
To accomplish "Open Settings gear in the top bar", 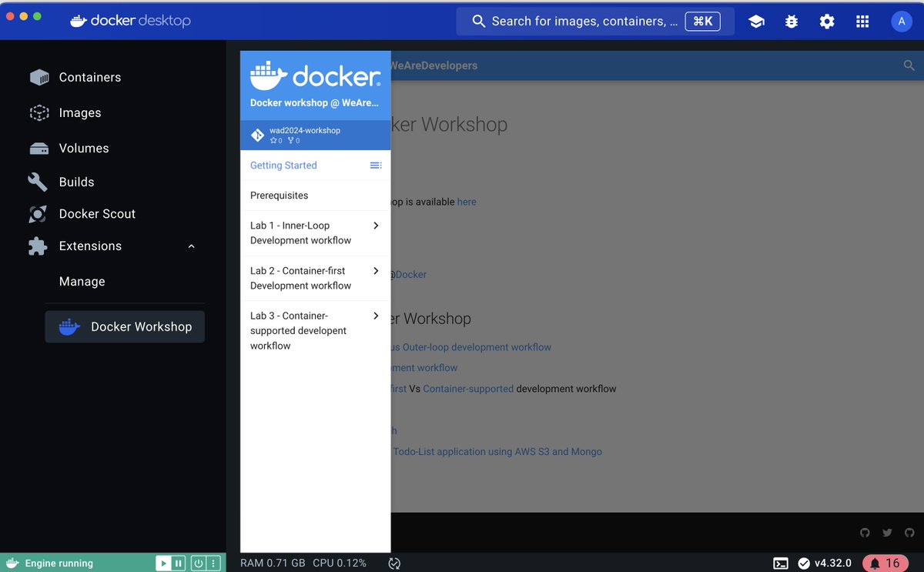I will (x=827, y=22).
